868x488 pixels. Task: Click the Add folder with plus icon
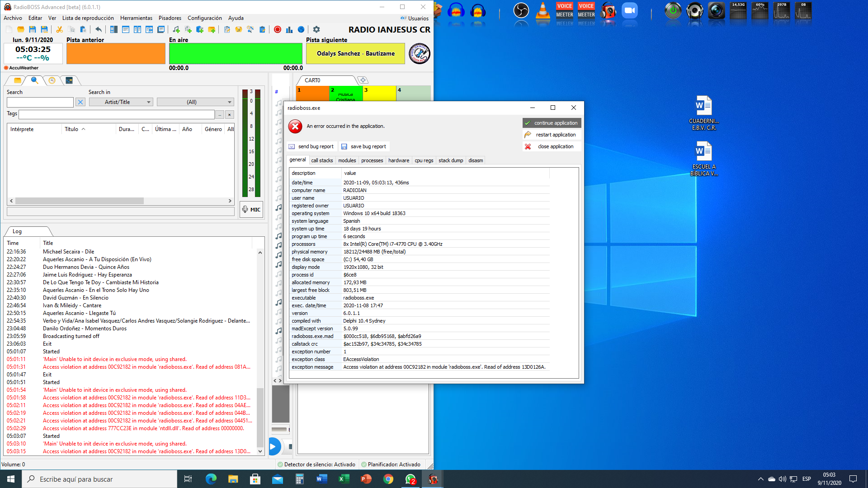[211, 29]
